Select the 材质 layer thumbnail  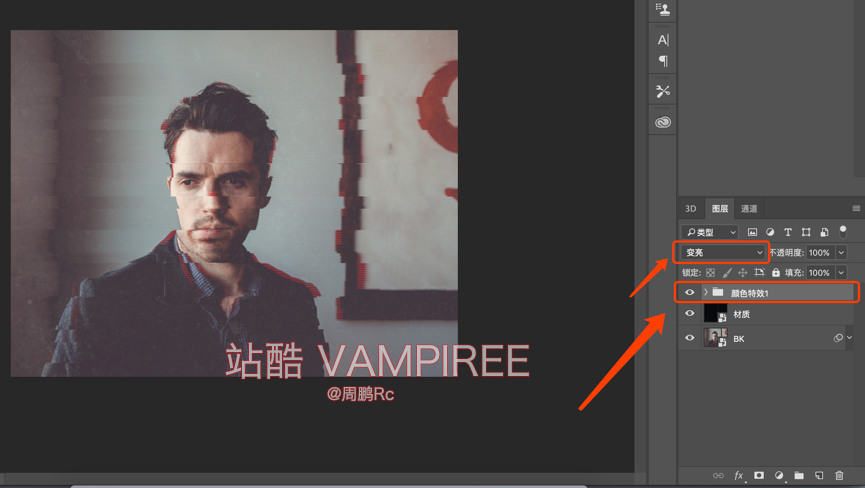(716, 313)
